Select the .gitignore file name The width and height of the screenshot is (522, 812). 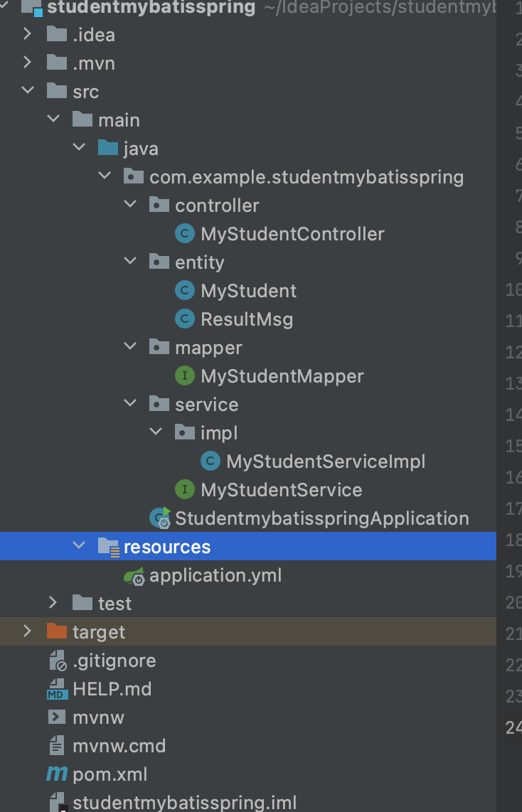click(x=114, y=661)
